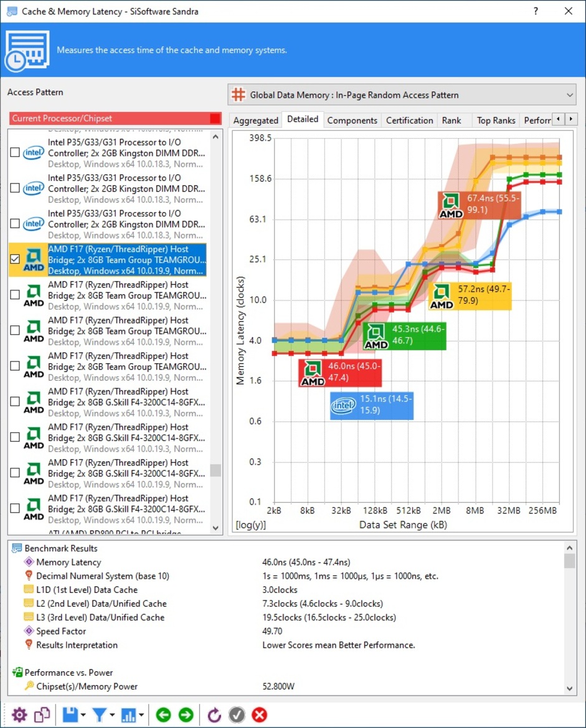Go to the Certification tab
Screen dimensions: 586x728
pos(409,120)
